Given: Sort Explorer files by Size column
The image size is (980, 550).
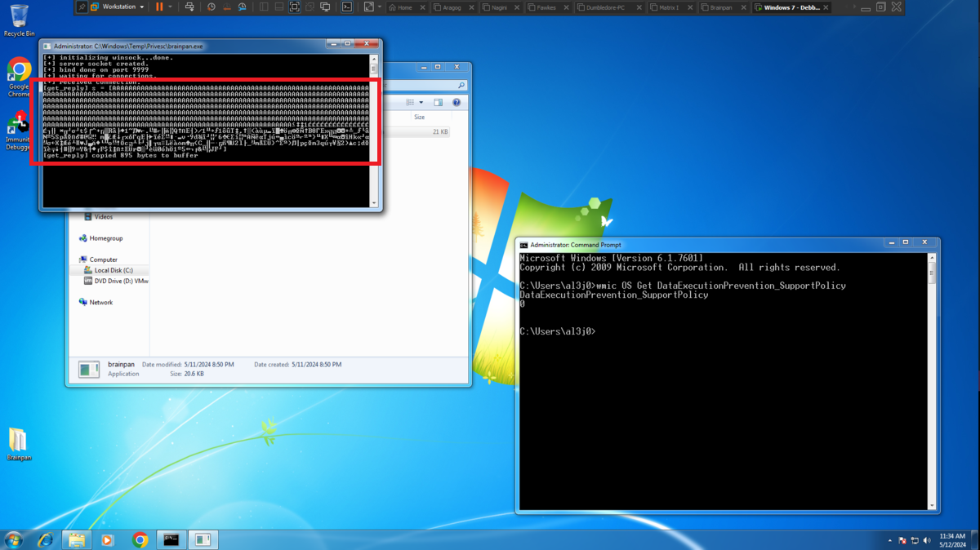Looking at the screenshot, I should pyautogui.click(x=430, y=118).
